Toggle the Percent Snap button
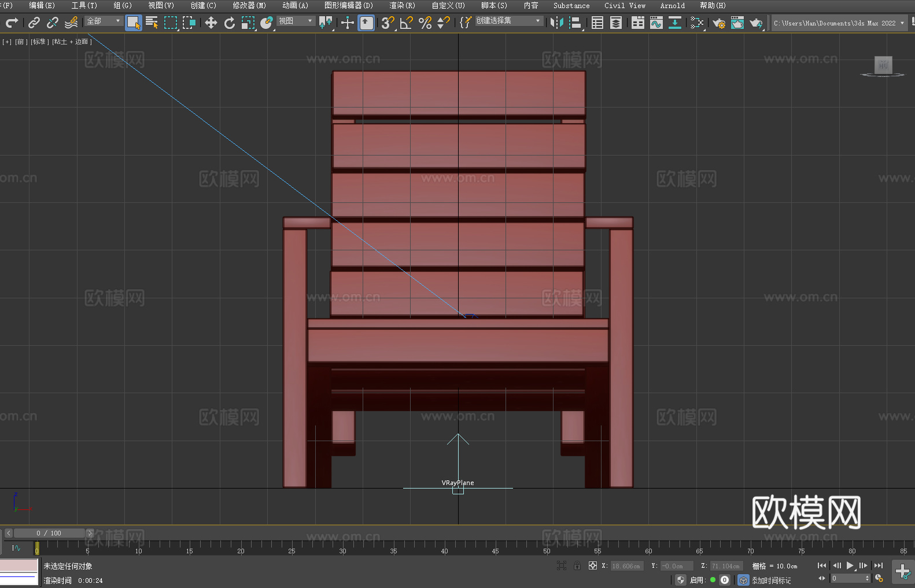The image size is (915, 588). click(425, 23)
